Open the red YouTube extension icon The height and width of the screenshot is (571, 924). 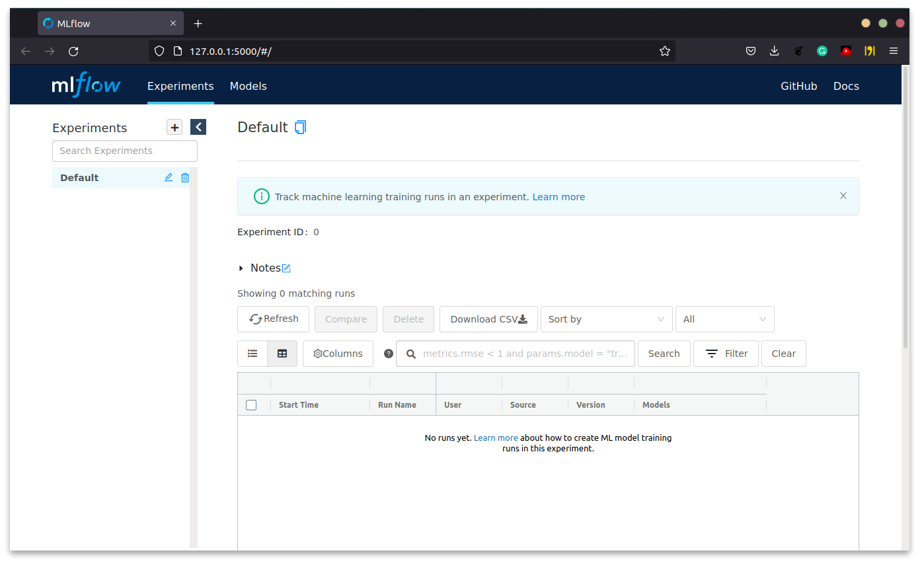click(846, 51)
